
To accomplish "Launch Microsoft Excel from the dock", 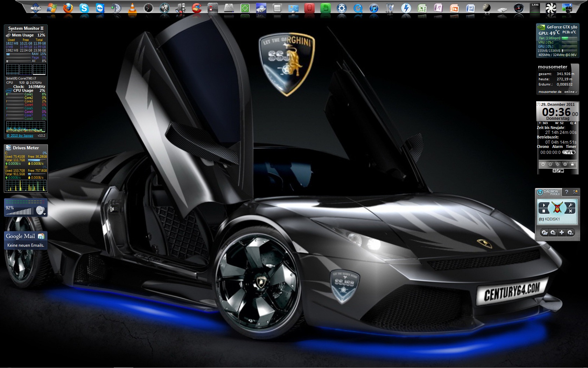I will pyautogui.click(x=422, y=8).
